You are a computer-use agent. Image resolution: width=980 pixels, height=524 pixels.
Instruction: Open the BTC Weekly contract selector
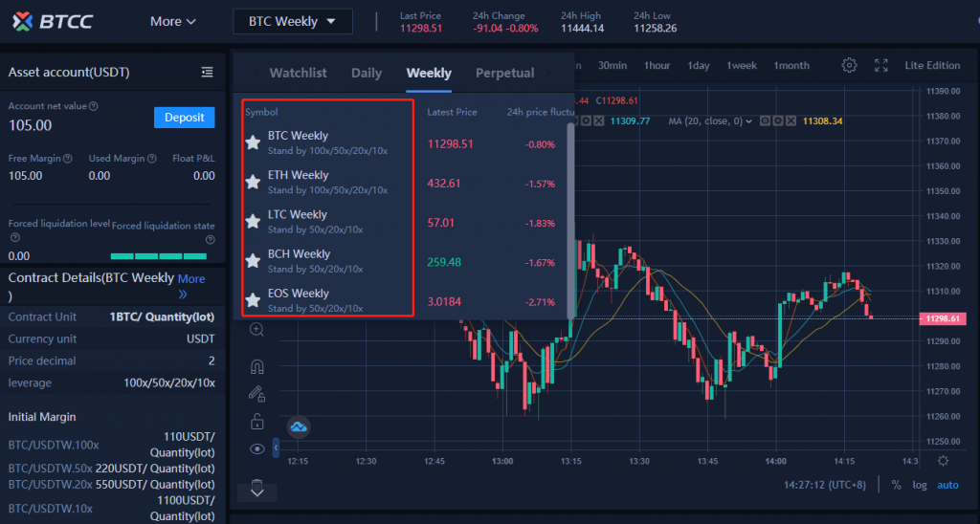pos(293,21)
